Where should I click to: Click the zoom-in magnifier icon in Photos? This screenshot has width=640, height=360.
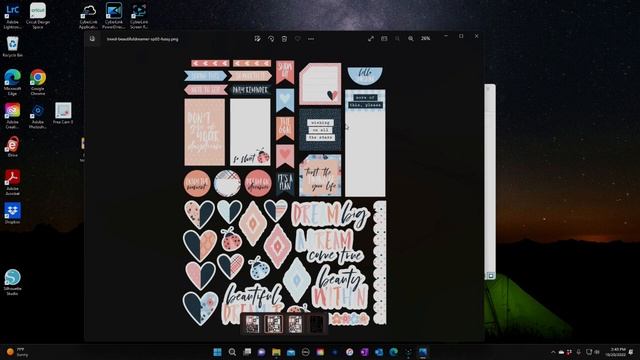click(411, 38)
